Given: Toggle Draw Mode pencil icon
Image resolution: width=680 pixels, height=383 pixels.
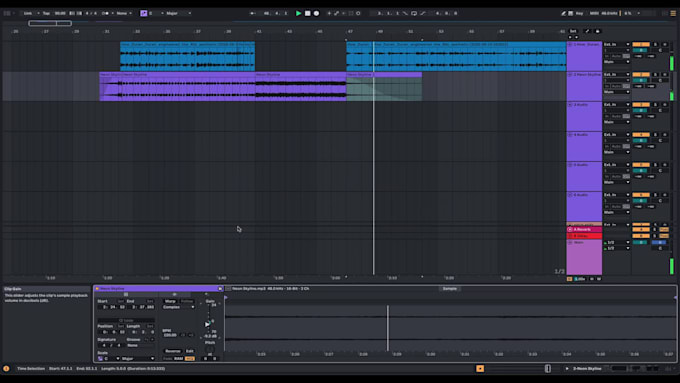Looking at the screenshot, I should pyautogui.click(x=563, y=13).
